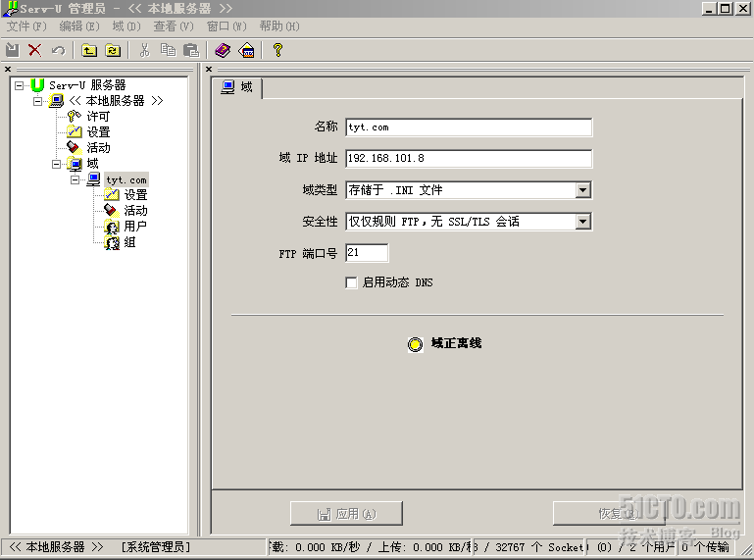Enable the 启用动态 DNS checkbox

click(x=352, y=282)
